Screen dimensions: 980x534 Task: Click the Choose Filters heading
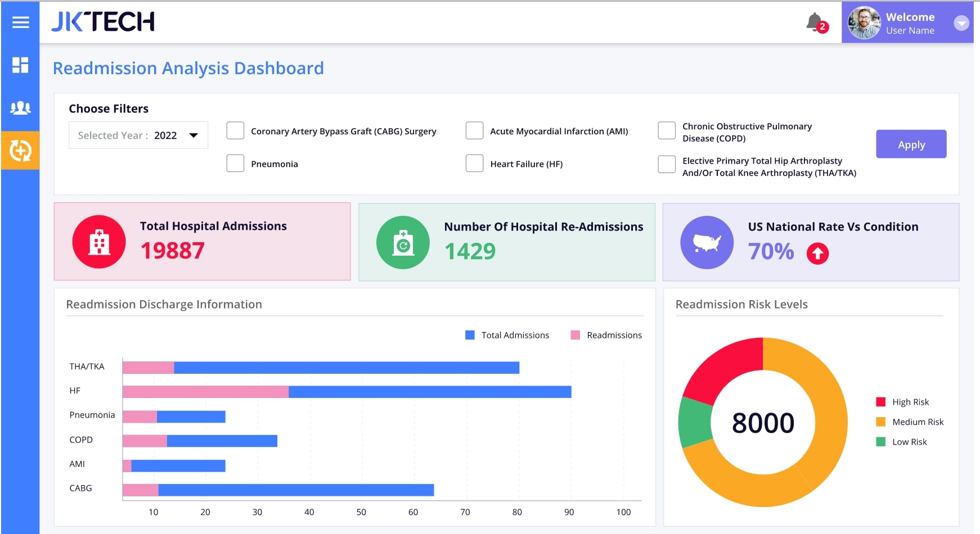(x=109, y=108)
